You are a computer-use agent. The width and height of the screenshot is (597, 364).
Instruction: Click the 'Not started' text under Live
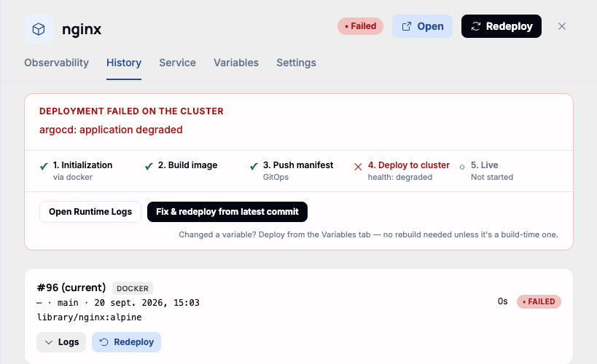[x=492, y=177]
